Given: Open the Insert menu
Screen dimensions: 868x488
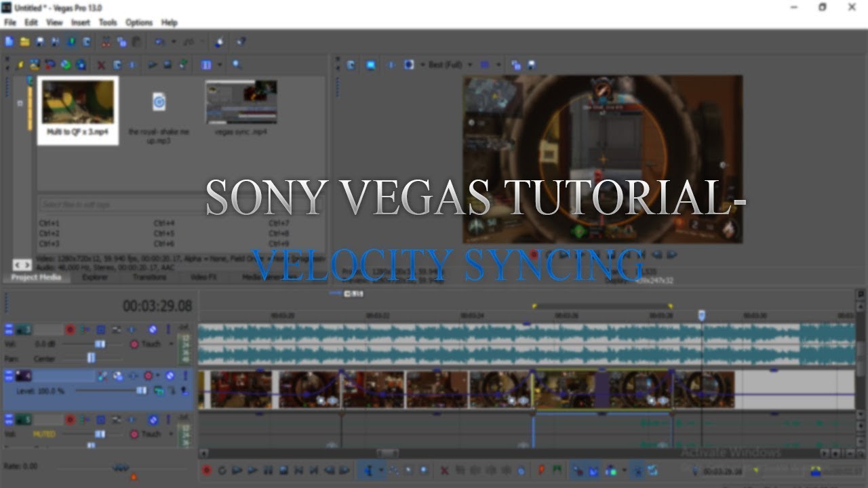Looking at the screenshot, I should coord(80,22).
